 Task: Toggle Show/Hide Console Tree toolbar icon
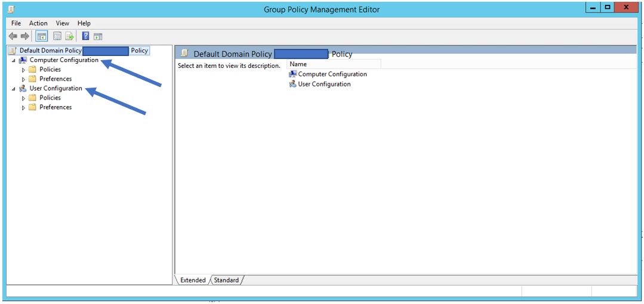pyautogui.click(x=42, y=36)
